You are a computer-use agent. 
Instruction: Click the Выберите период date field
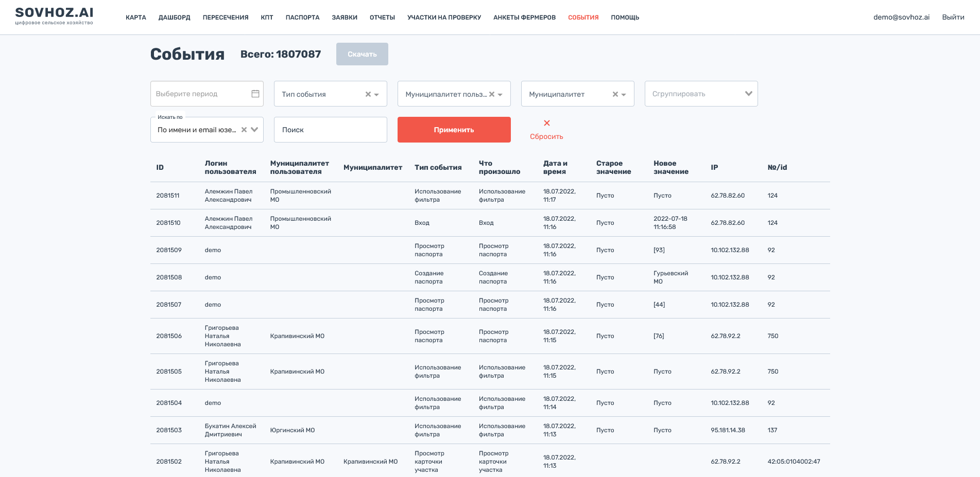[201, 94]
